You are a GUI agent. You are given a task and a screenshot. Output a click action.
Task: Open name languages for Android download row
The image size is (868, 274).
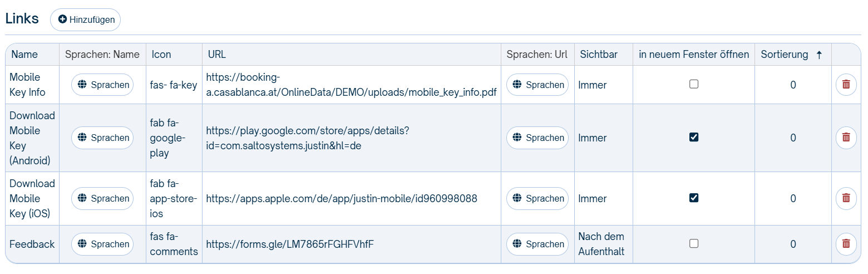tap(102, 138)
